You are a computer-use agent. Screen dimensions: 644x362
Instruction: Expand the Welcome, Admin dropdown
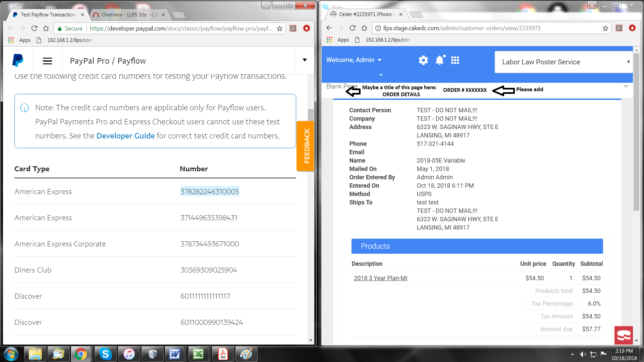(354, 60)
